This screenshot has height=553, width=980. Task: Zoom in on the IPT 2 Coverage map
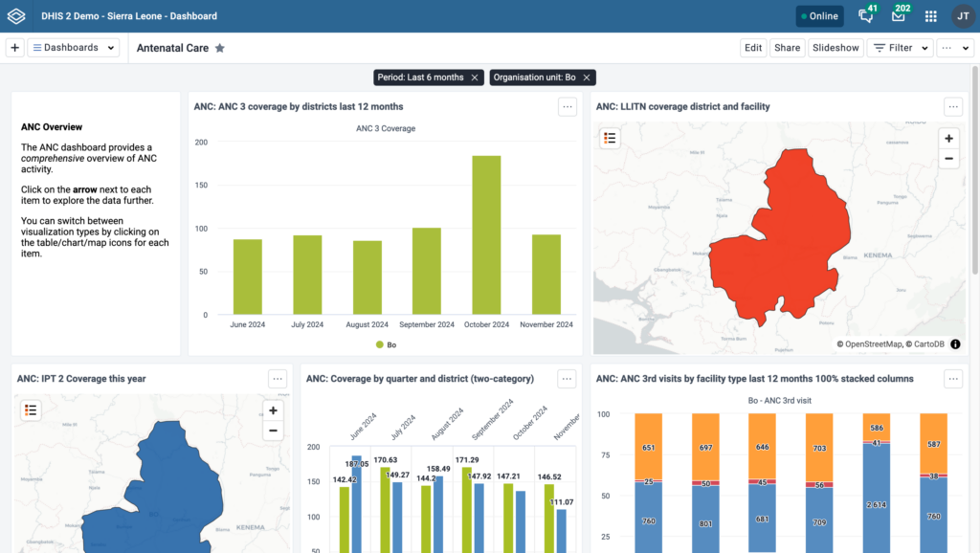click(x=273, y=410)
